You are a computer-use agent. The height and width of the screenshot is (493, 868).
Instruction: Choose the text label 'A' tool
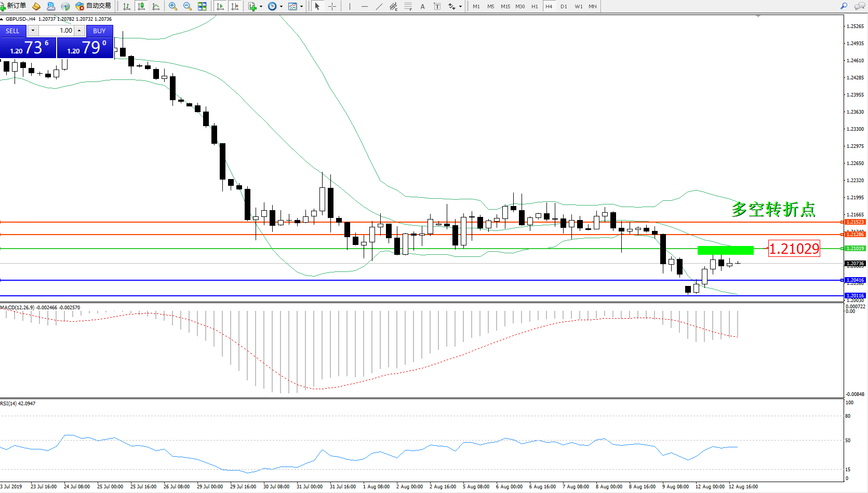(422, 6)
